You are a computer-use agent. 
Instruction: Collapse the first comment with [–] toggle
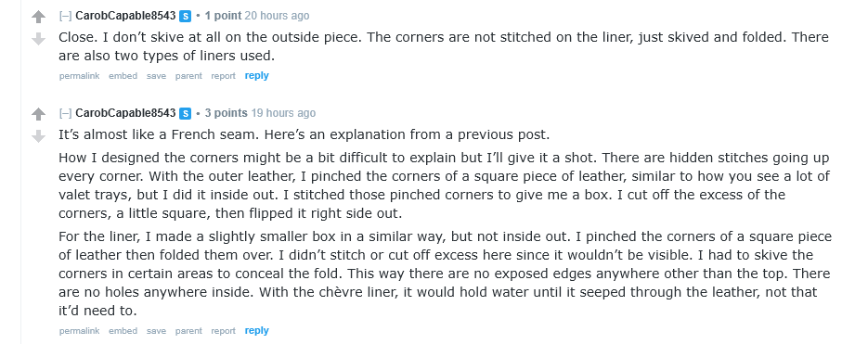(65, 16)
